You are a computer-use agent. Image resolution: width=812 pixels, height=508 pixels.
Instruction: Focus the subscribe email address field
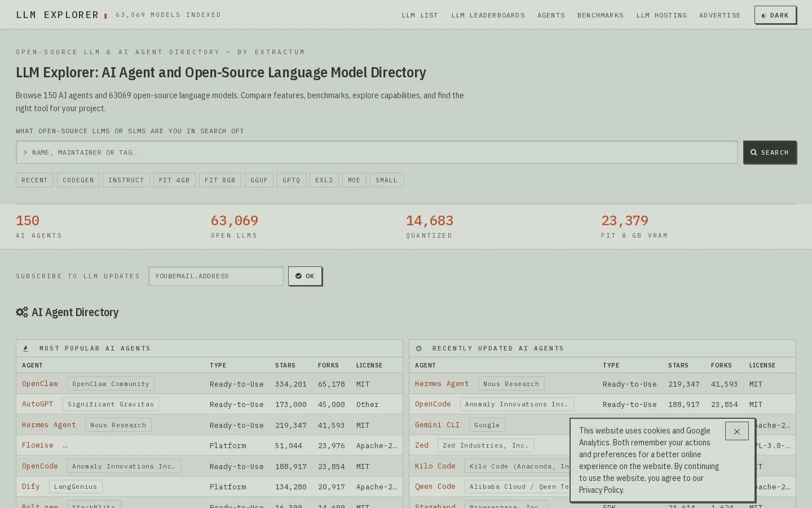pos(216,276)
